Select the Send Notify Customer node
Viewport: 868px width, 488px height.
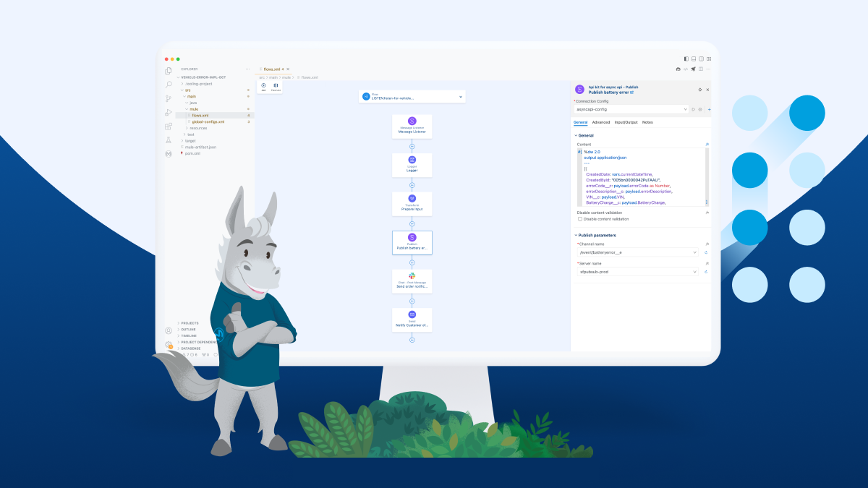pyautogui.click(x=412, y=320)
